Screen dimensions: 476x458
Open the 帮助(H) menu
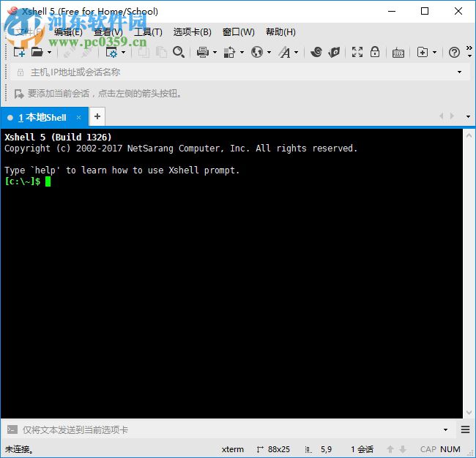(x=280, y=32)
